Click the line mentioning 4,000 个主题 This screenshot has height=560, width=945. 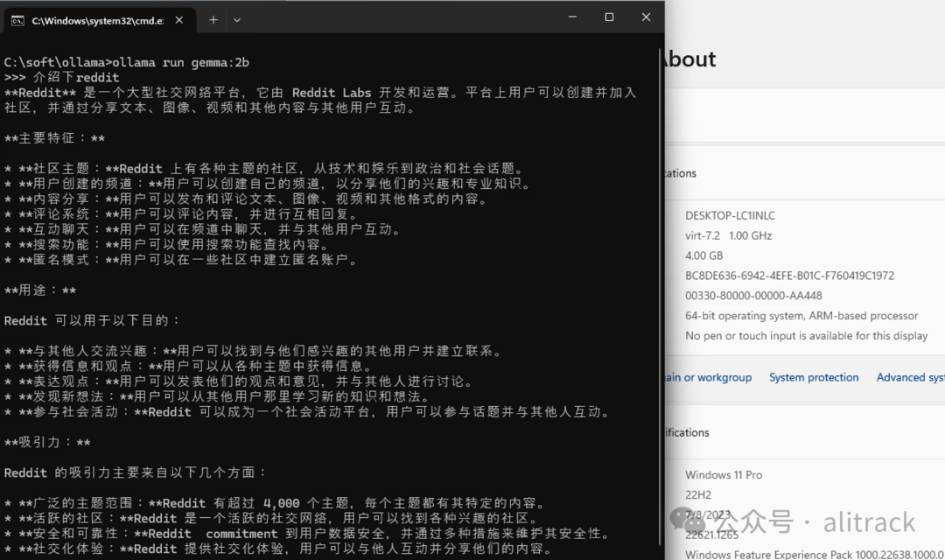click(x=275, y=503)
